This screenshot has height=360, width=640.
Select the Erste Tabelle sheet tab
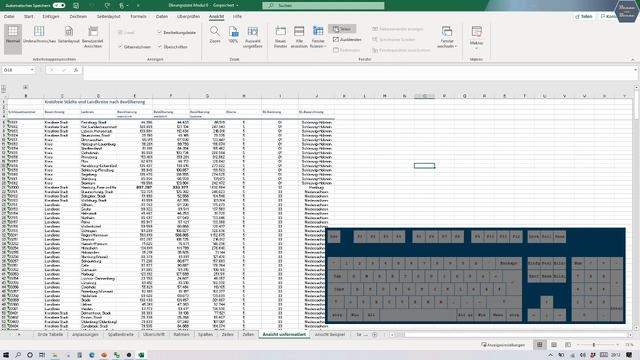click(x=50, y=335)
